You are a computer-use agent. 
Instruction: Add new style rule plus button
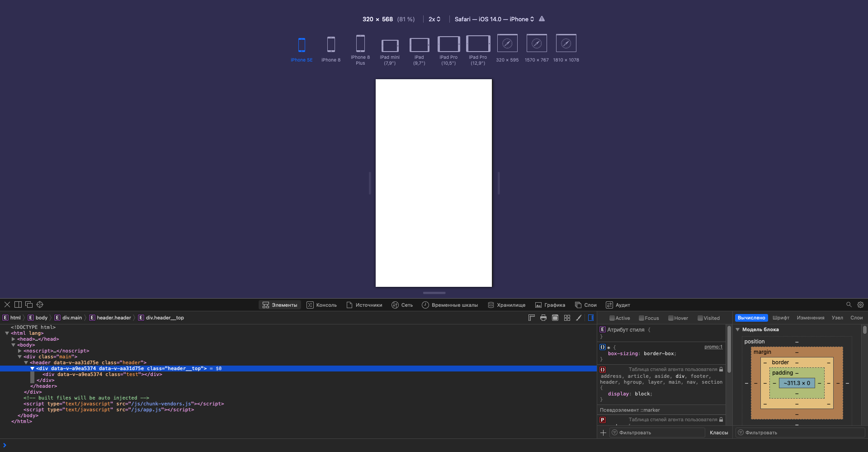pyautogui.click(x=603, y=433)
